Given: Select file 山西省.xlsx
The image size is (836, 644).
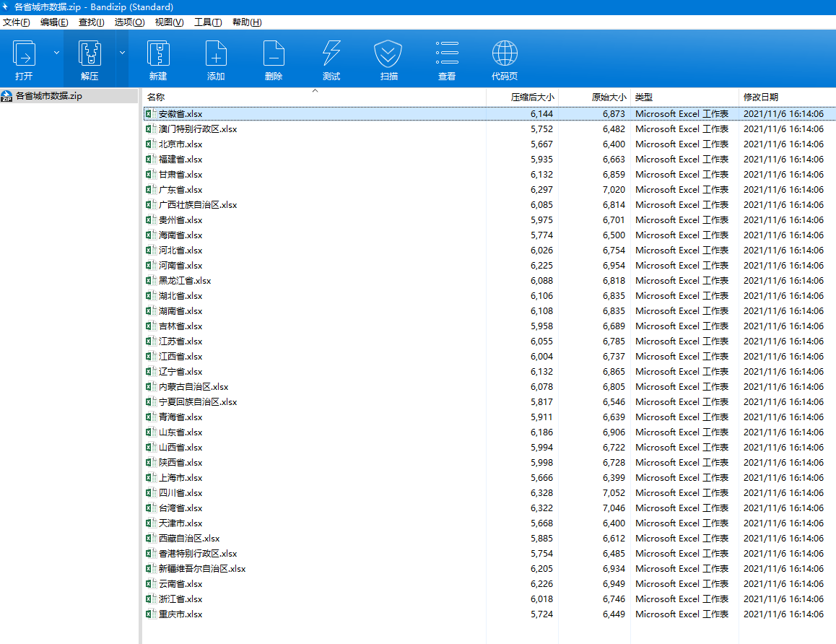Looking at the screenshot, I should (180, 448).
